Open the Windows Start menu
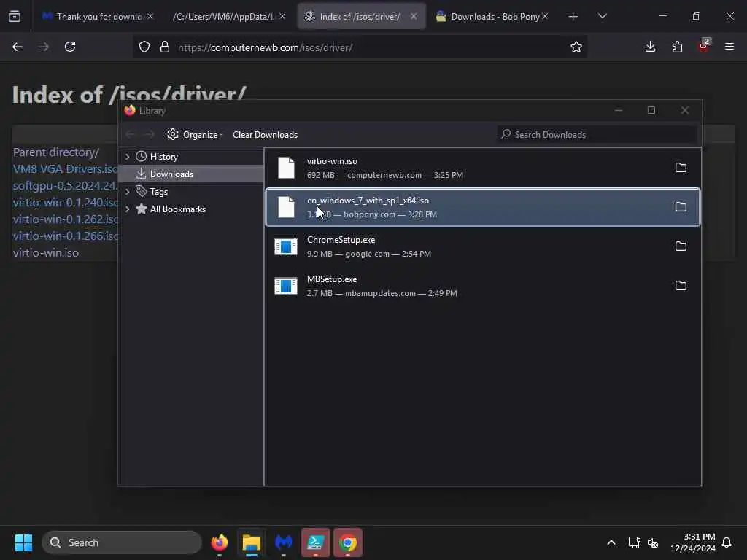Image resolution: width=747 pixels, height=560 pixels. 23,542
